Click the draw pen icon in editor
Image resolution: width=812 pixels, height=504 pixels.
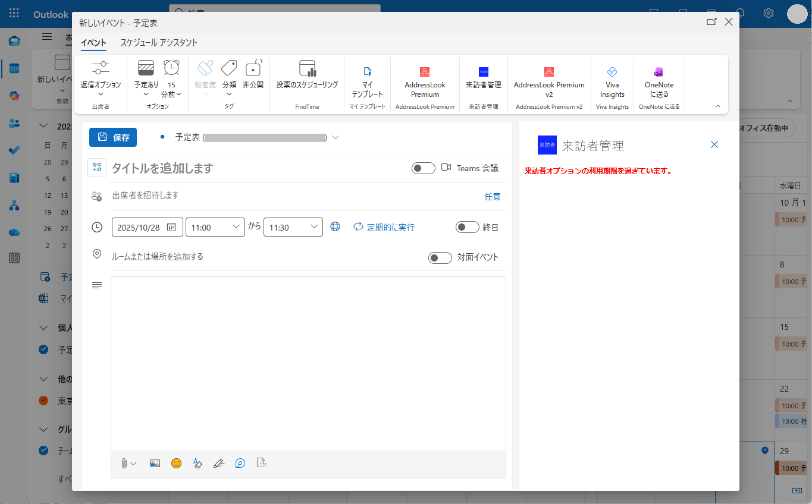tap(218, 464)
